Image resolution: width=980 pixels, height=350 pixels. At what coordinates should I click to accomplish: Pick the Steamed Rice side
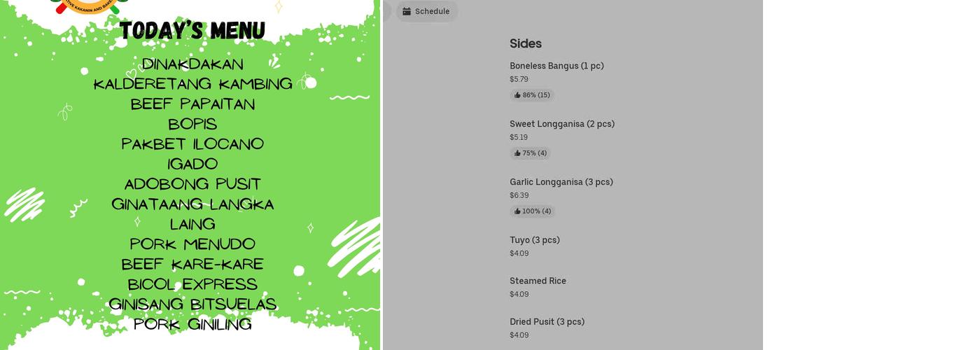(x=538, y=281)
